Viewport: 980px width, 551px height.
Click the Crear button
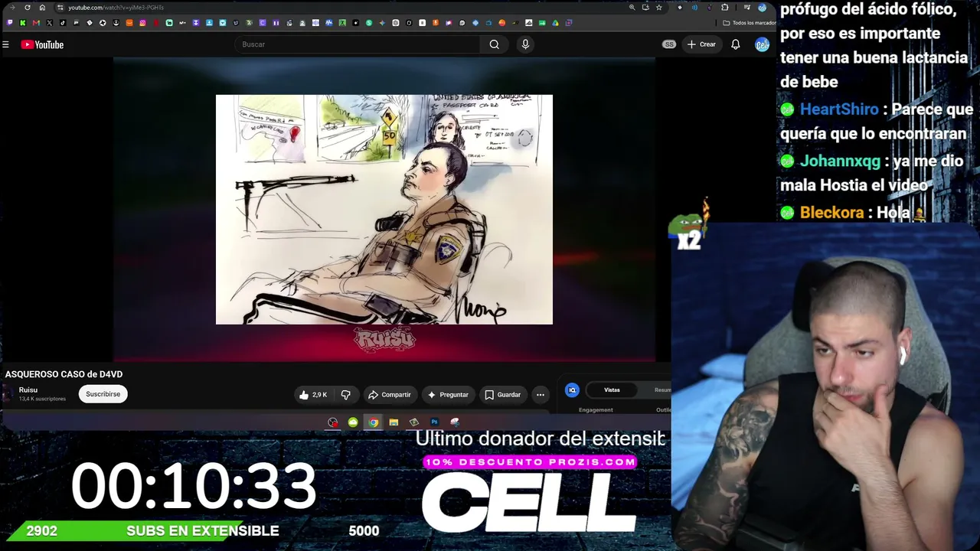point(701,44)
